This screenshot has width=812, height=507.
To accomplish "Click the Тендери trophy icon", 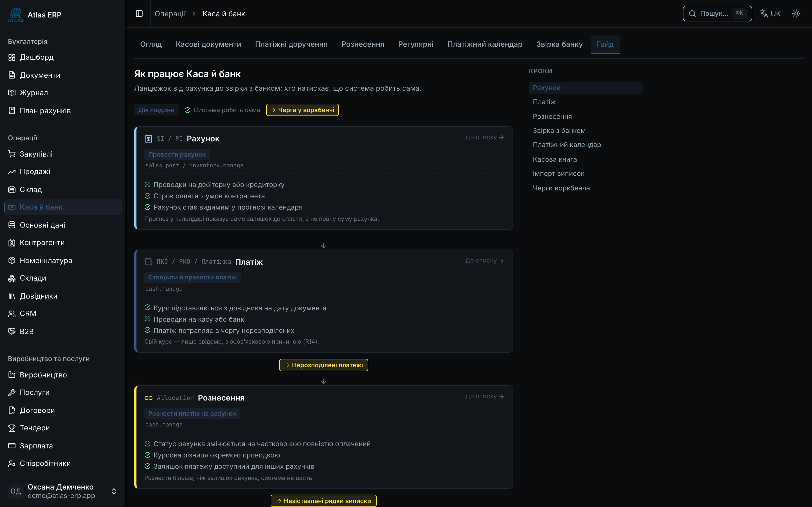I will 12,428.
